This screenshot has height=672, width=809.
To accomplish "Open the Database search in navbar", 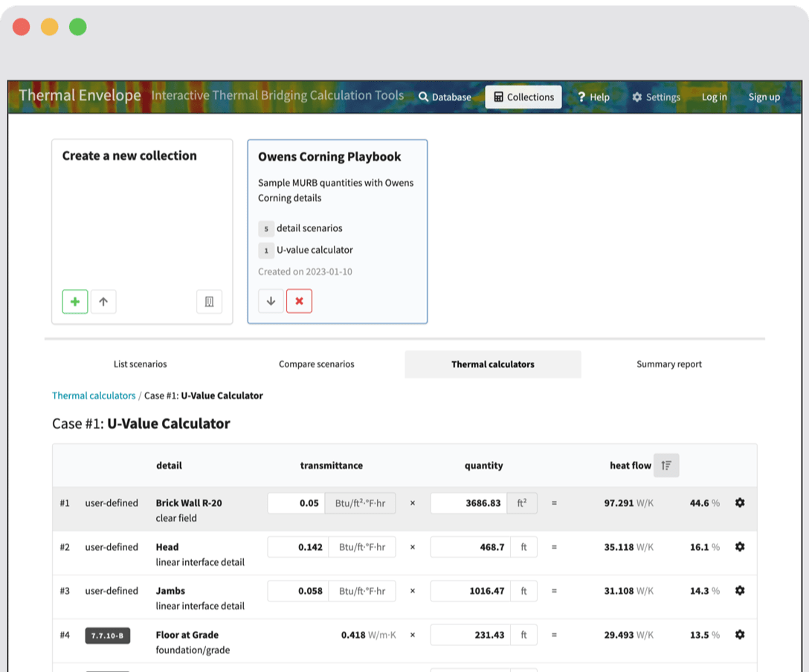I will click(x=445, y=97).
